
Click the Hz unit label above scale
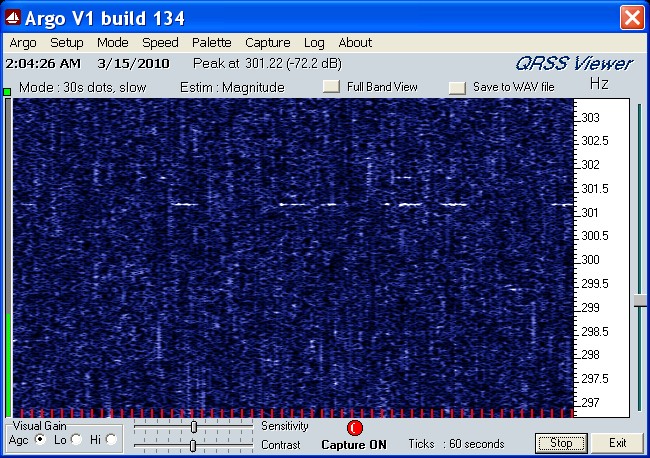pos(599,84)
